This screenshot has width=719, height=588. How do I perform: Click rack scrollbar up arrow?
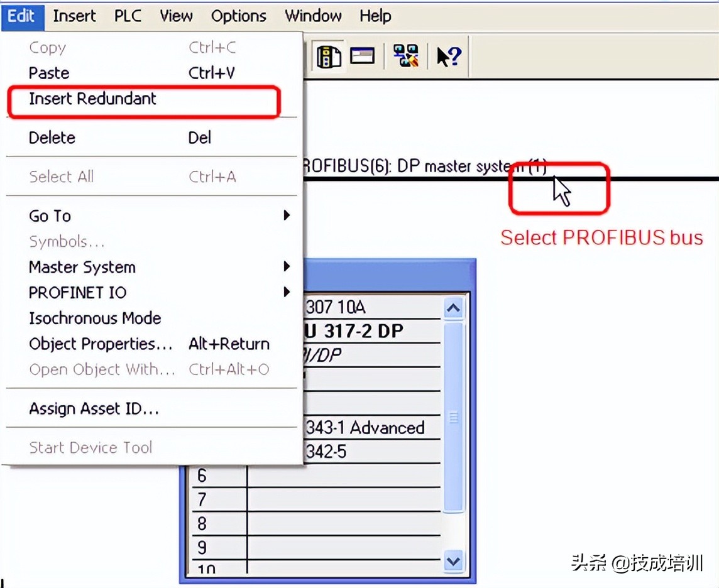(x=454, y=308)
